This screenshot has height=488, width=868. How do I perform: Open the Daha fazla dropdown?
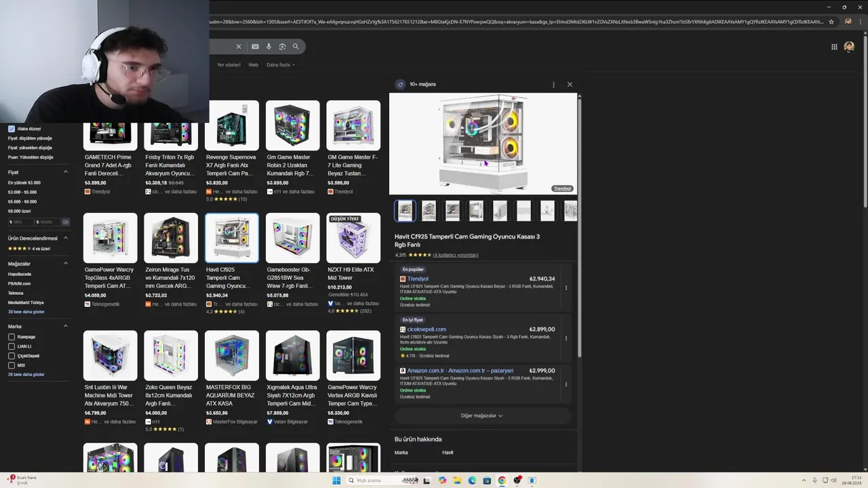[280, 65]
